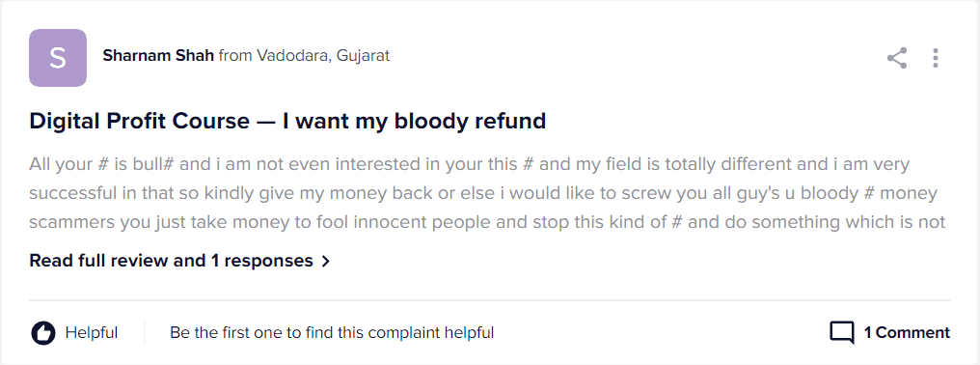Click the letter S inside the avatar
This screenshot has height=365, width=980.
58,58
